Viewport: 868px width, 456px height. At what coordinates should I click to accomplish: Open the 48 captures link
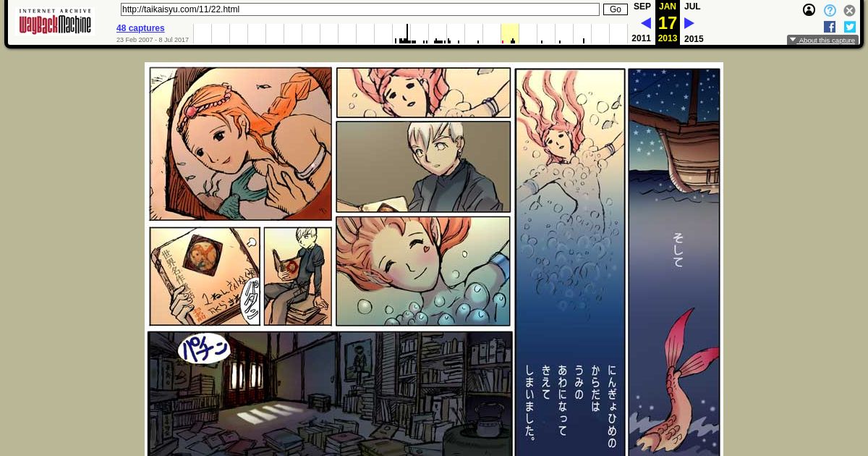click(x=140, y=28)
